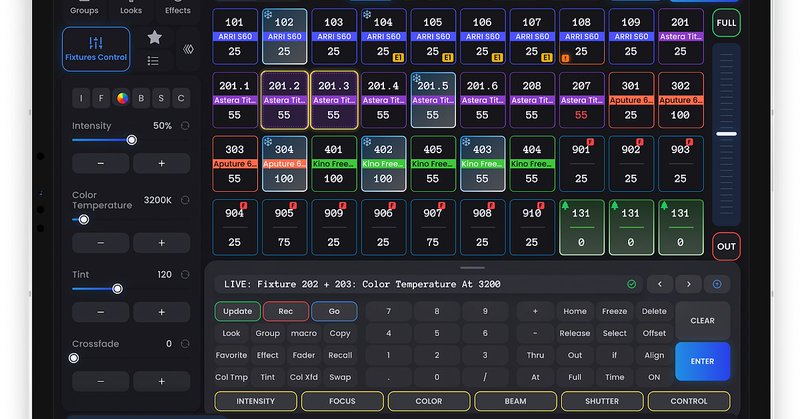Click the snowflake icon on fixture 304

tap(268, 142)
